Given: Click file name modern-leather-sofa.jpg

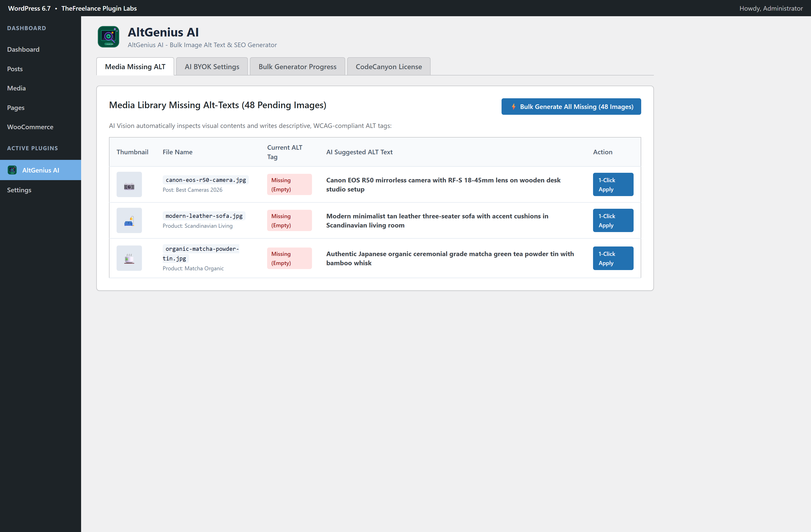Looking at the screenshot, I should [204, 216].
